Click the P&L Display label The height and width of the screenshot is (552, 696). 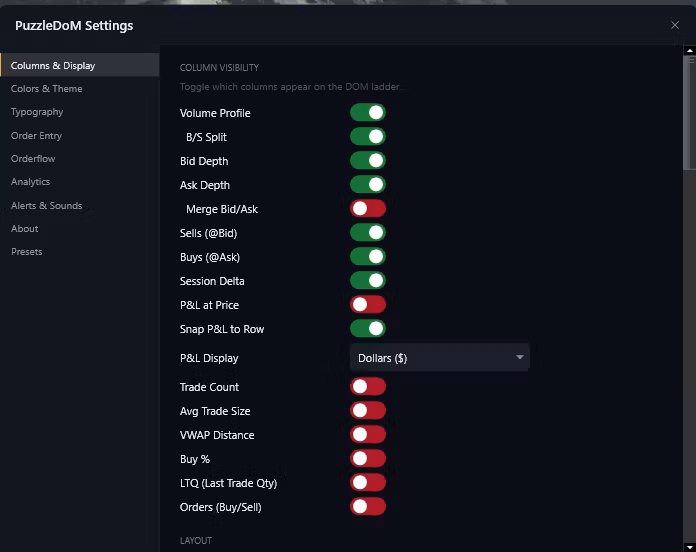pyautogui.click(x=209, y=358)
